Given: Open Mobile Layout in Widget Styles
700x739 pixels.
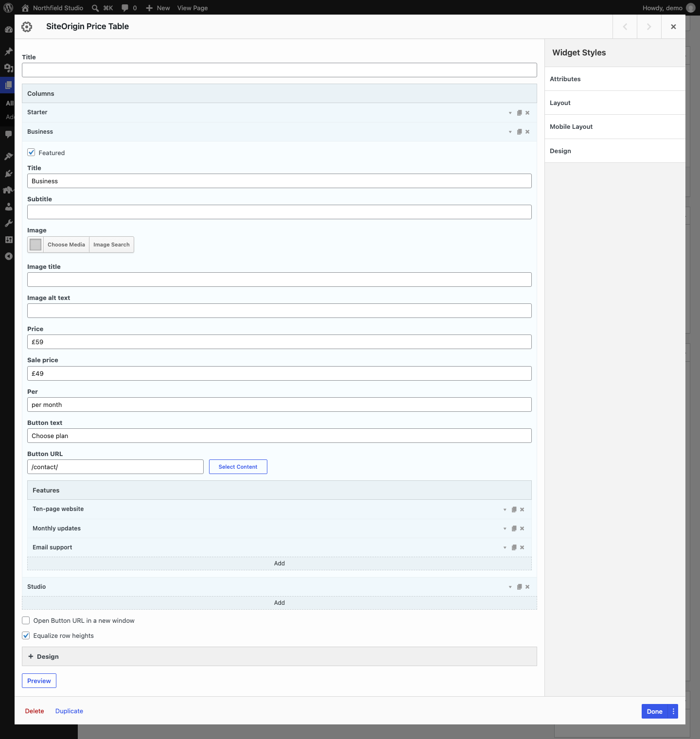Looking at the screenshot, I should coord(615,127).
